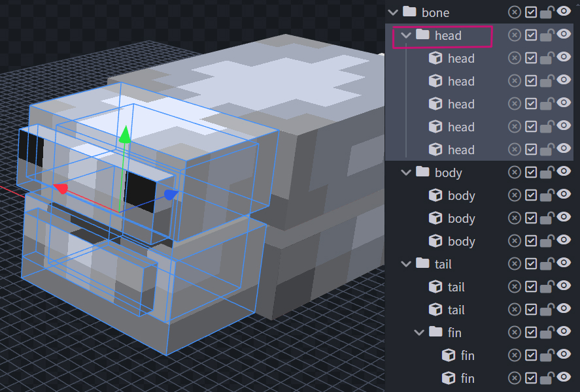This screenshot has width=580, height=392.
Task: Collapse the body folder chevron
Action: pos(406,172)
